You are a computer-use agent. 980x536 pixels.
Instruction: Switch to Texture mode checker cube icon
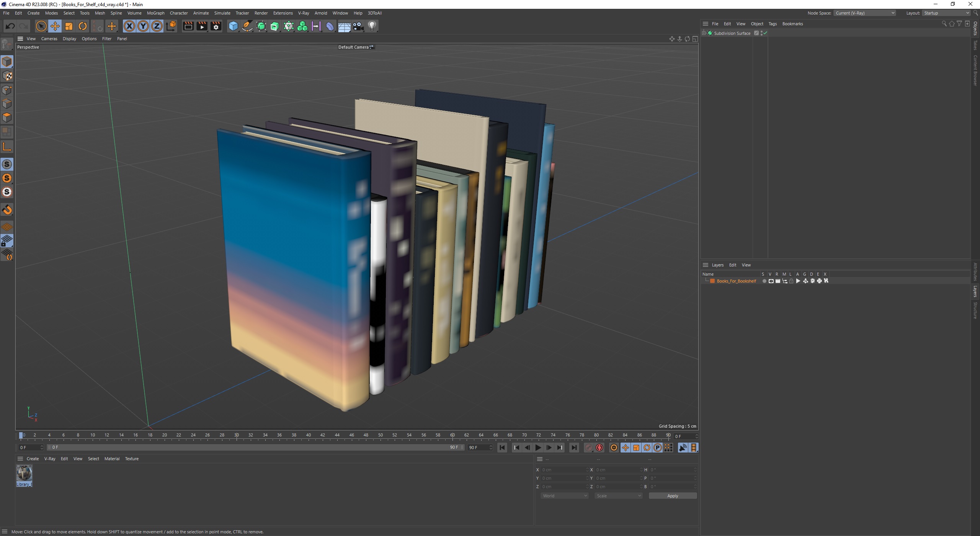click(x=7, y=76)
